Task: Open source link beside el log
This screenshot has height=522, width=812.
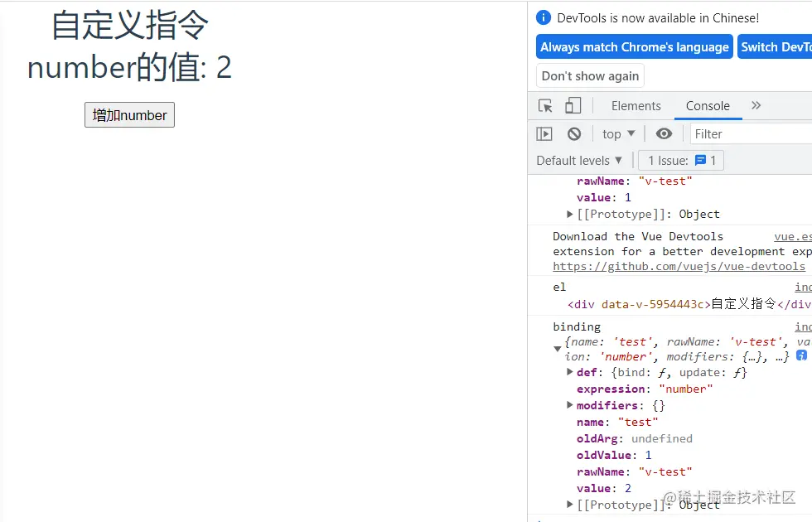Action: 803,287
